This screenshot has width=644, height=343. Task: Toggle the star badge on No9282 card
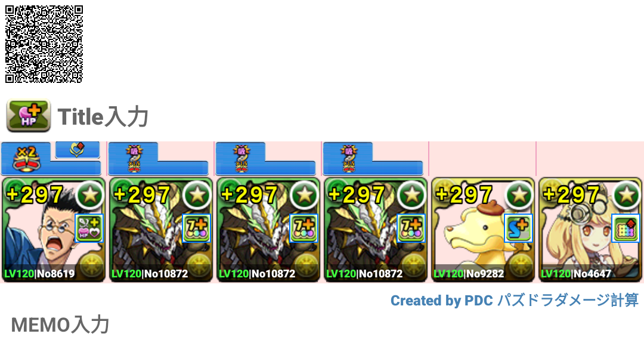(519, 194)
